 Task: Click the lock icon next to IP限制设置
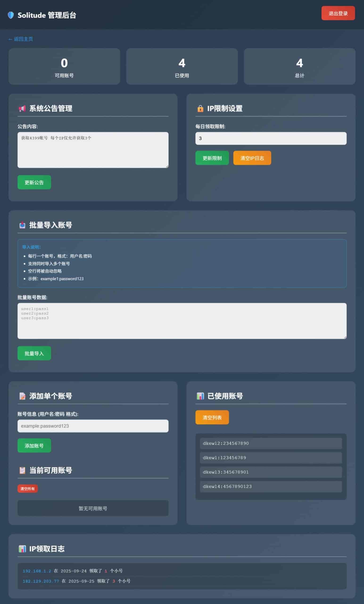200,108
